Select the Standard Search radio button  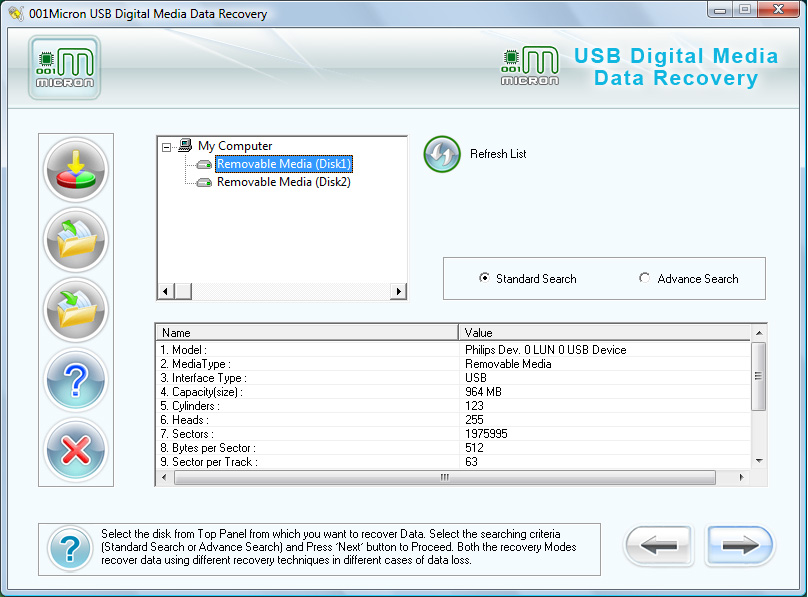tap(485, 279)
